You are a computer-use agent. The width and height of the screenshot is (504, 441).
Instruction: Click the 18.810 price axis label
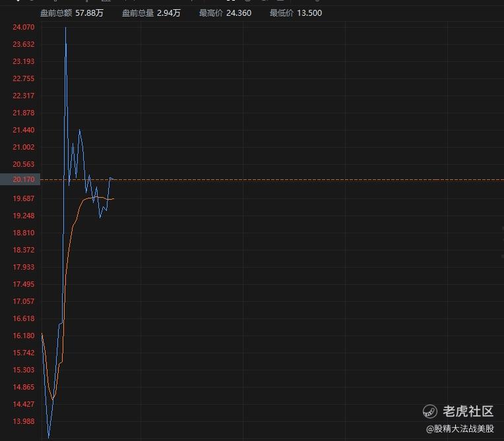[24, 233]
